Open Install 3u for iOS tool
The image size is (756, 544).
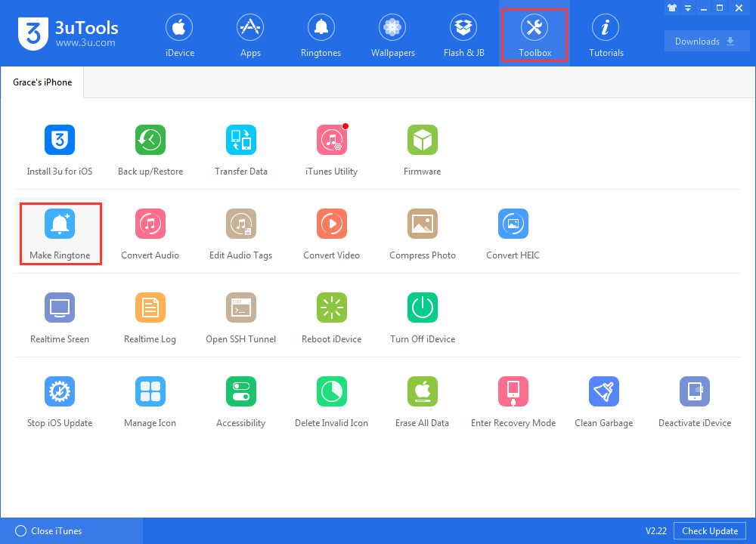(60, 150)
